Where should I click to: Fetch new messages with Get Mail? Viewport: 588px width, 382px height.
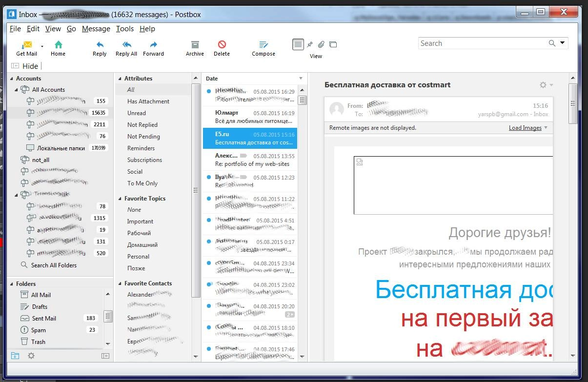27,48
